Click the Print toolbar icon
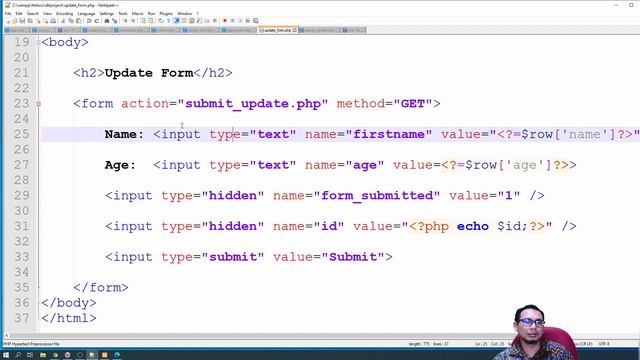Screen dimensions: 640x360 click(x=53, y=20)
